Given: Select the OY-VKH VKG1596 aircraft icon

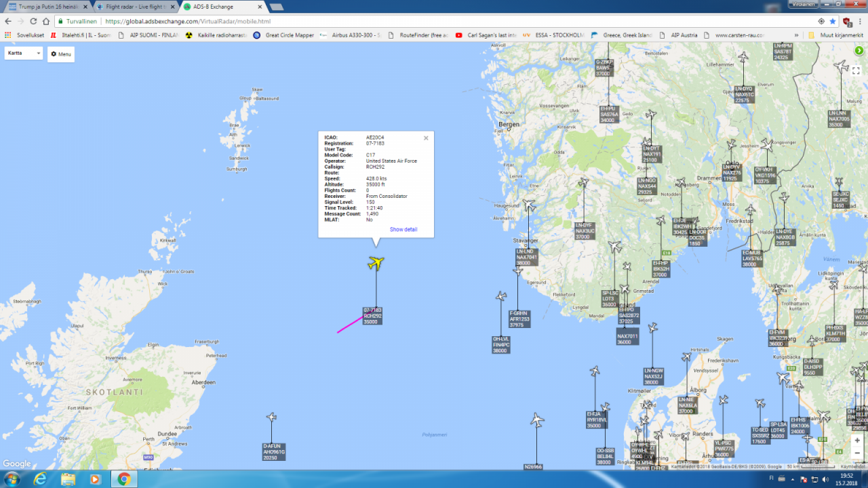Looking at the screenshot, I should click(x=766, y=144).
